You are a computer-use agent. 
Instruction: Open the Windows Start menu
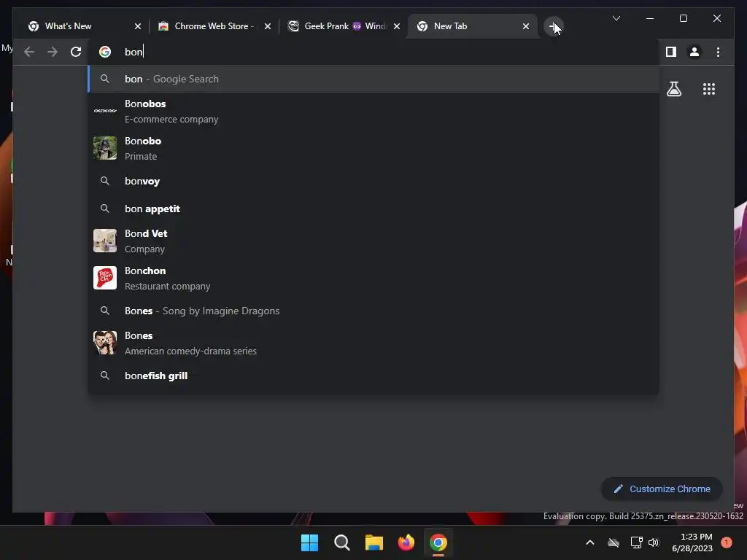tap(309, 542)
